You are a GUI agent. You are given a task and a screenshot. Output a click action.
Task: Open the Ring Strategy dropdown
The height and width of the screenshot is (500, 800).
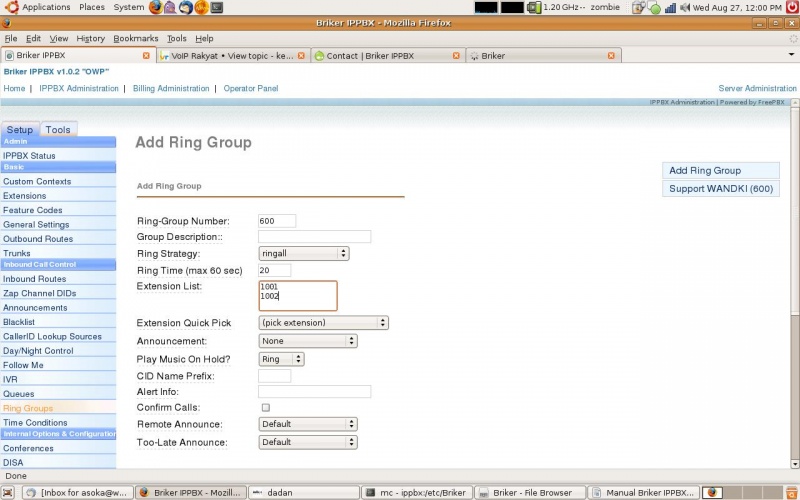pos(303,254)
